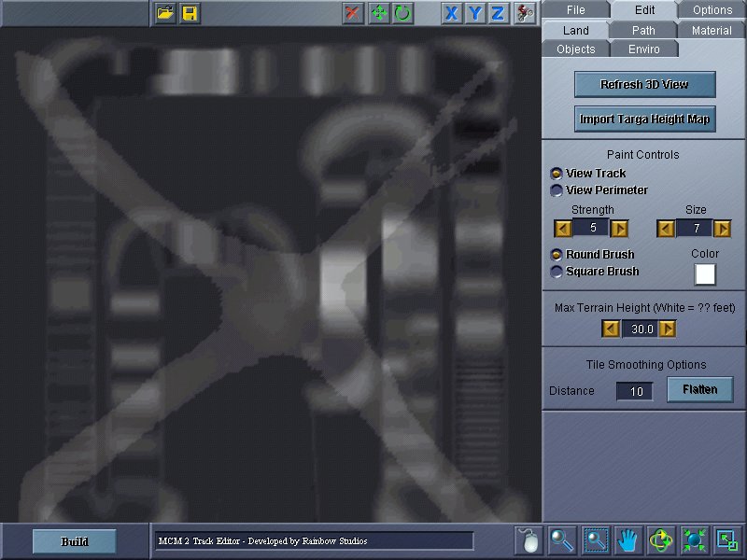Click the Size value field showing 7
The width and height of the screenshot is (747, 560).
[x=694, y=228]
